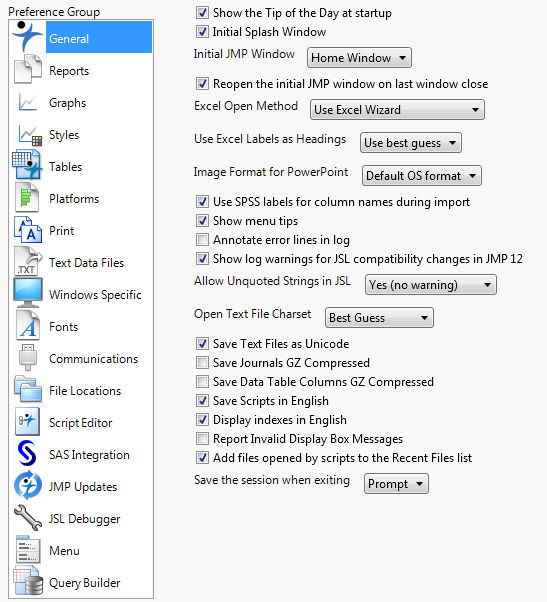This screenshot has width=547, height=602.
Task: Choose the Communications label
Action: pyautogui.click(x=94, y=359)
